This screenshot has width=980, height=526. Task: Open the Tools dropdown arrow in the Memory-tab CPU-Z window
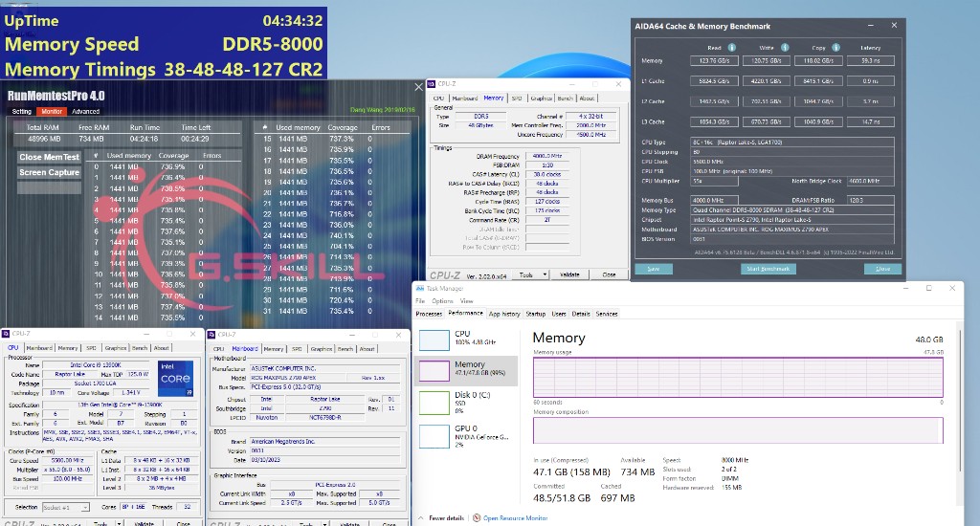click(545, 274)
